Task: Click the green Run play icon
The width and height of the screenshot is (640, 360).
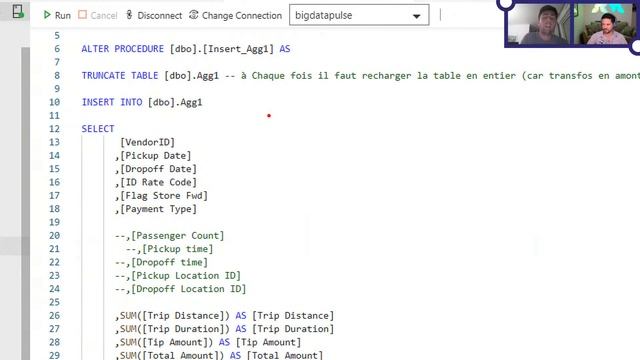Action: pos(47,15)
